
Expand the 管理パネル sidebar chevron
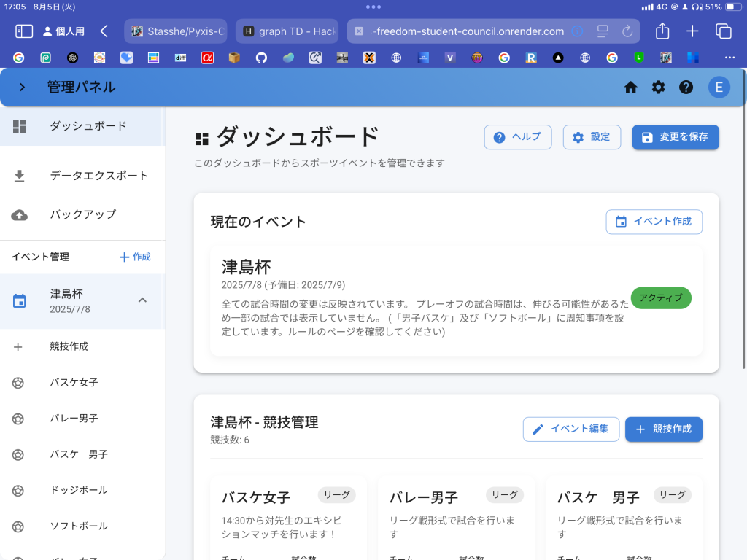(22, 87)
